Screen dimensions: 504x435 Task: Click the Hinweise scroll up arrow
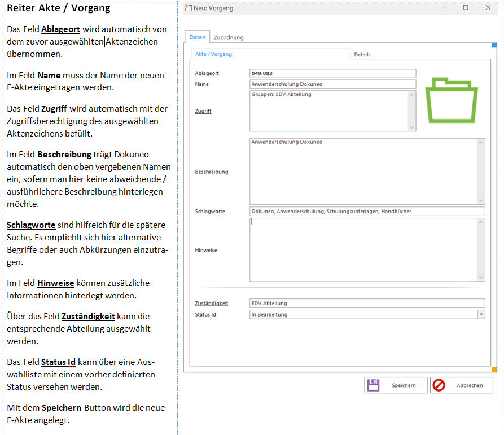point(481,222)
